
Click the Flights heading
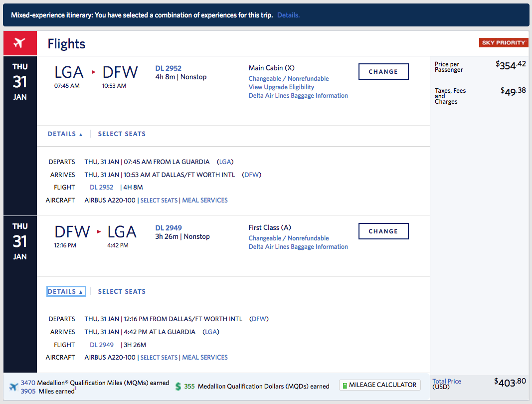click(x=66, y=44)
